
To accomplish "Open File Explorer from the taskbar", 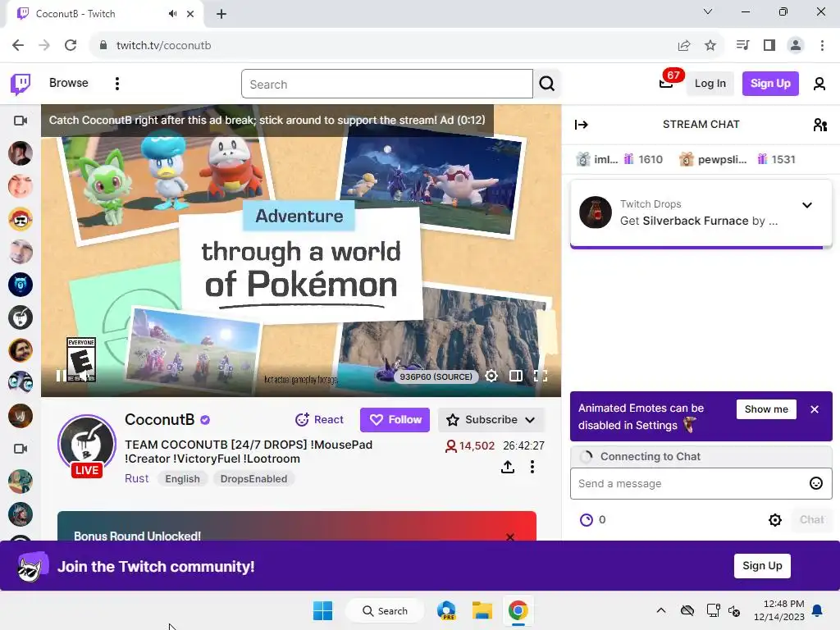I will (x=482, y=610).
